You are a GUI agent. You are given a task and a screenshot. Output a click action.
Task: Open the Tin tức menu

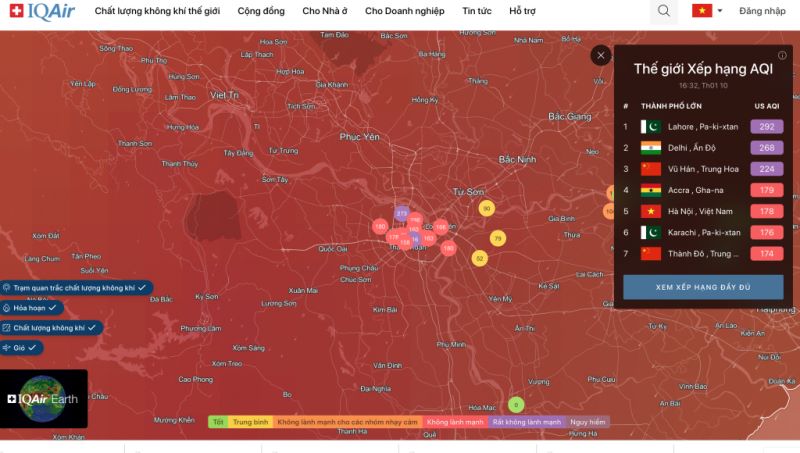click(x=477, y=11)
